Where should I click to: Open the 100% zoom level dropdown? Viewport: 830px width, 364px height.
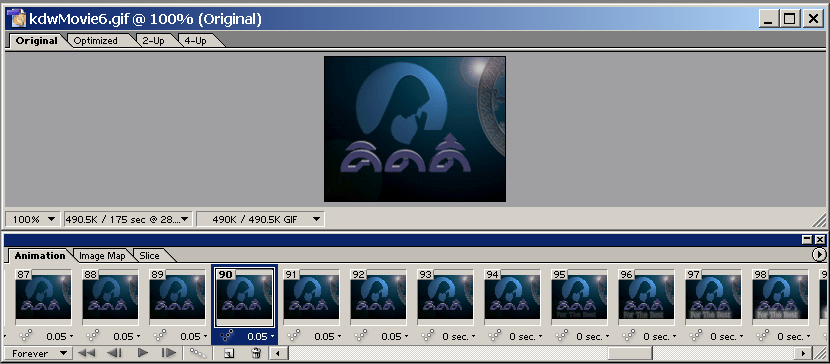[33, 219]
